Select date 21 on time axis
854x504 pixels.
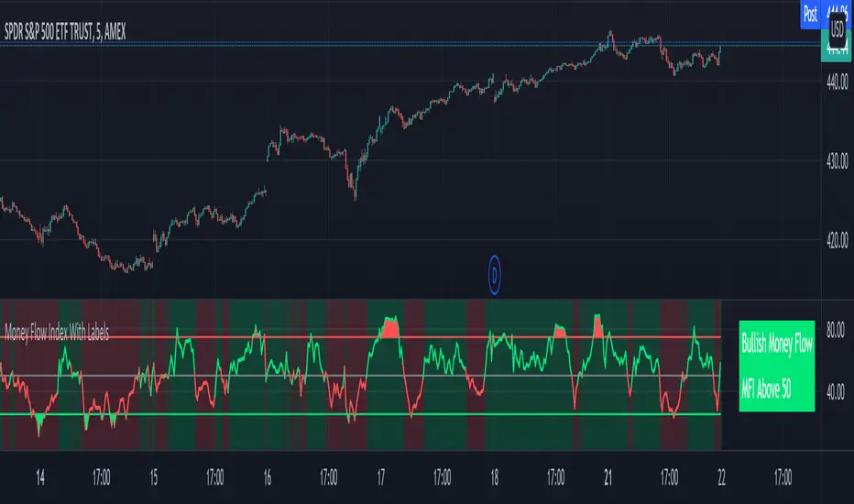pos(608,477)
